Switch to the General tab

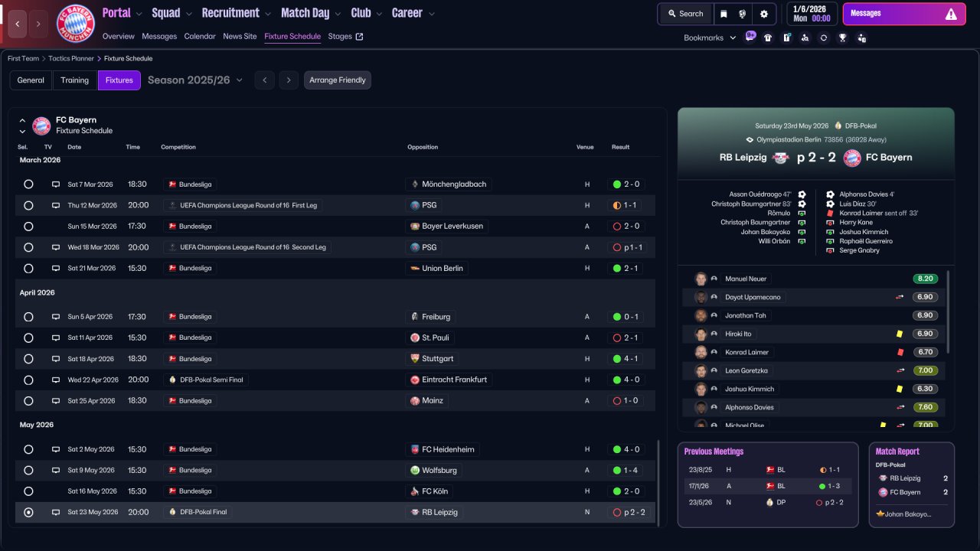(x=31, y=80)
